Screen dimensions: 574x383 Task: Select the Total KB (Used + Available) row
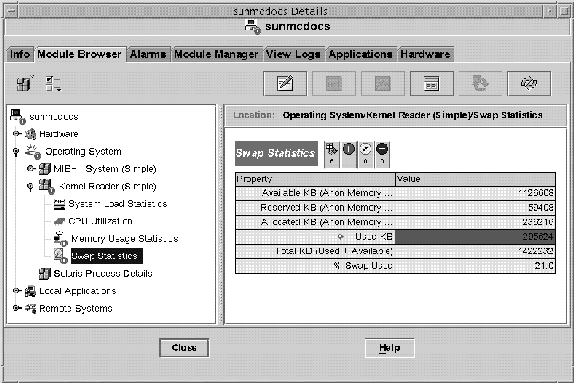pyautogui.click(x=395, y=251)
